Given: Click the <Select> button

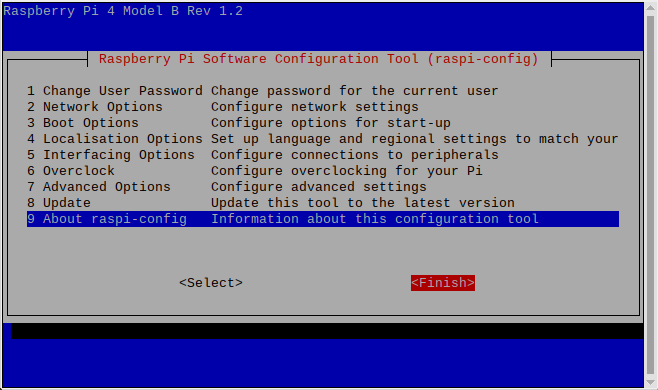Looking at the screenshot, I should click(x=211, y=283).
